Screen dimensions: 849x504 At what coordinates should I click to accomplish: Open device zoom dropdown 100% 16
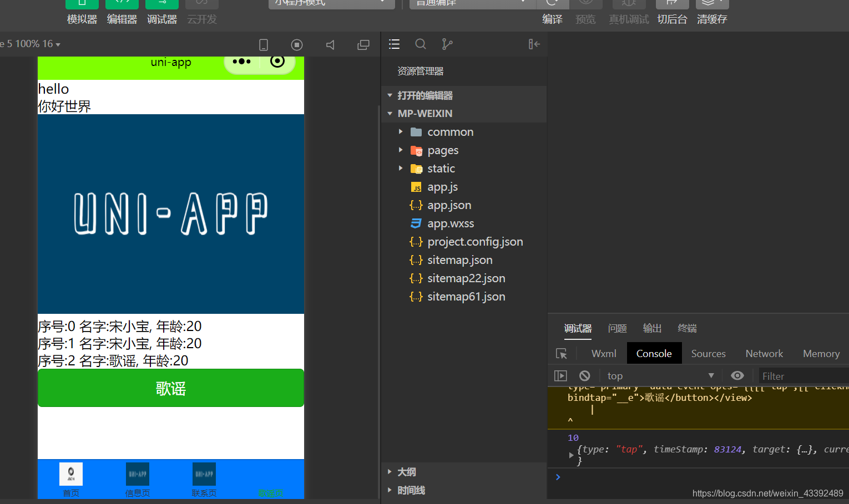(31, 44)
